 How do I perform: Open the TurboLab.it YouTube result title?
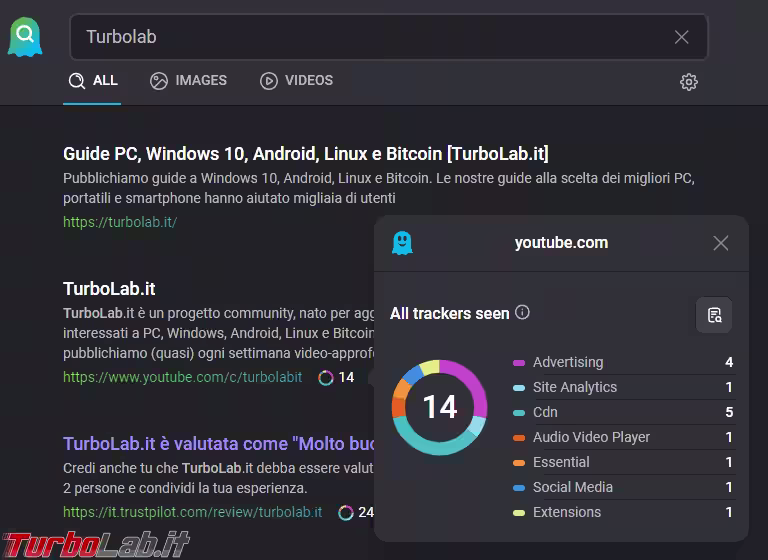(109, 289)
